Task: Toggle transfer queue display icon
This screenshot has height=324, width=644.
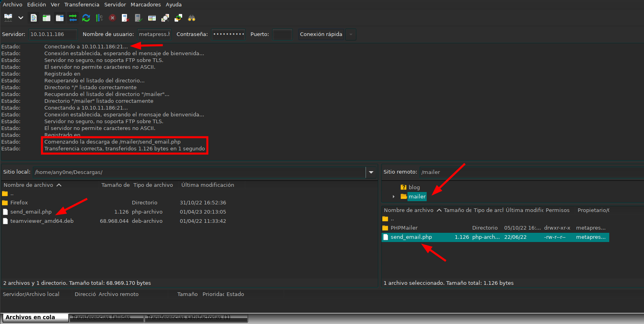Action: click(x=73, y=18)
